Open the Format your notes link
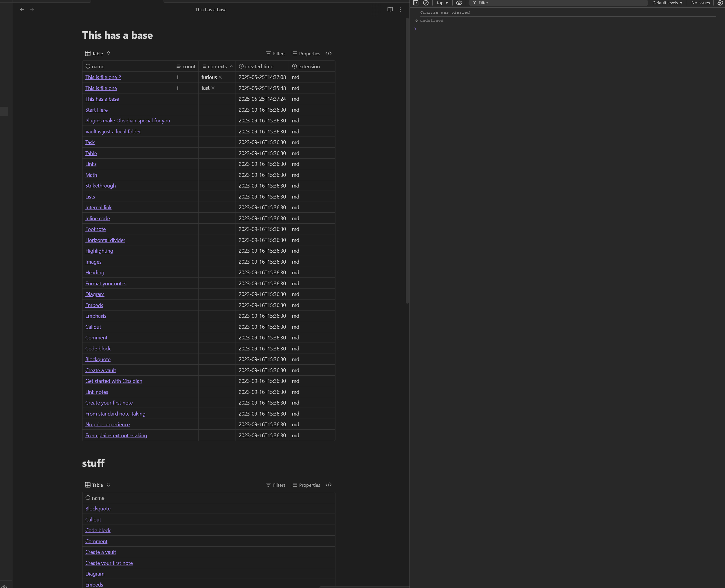This screenshot has width=725, height=588. coord(106,284)
